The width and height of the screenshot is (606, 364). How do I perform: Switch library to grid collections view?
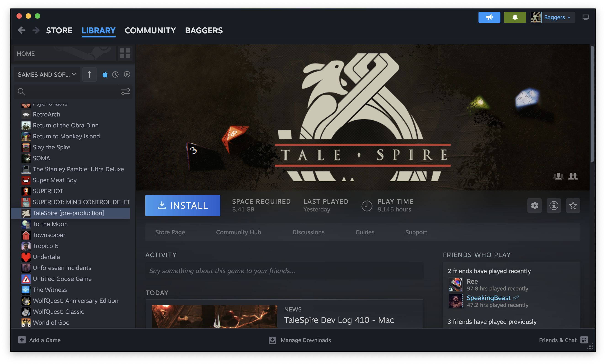[x=125, y=53]
